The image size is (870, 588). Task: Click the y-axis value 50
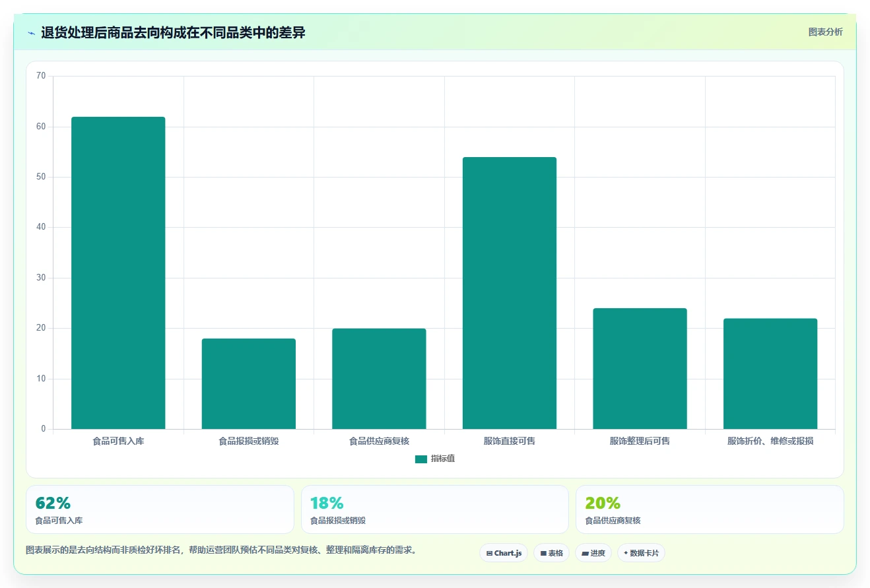tap(41, 177)
